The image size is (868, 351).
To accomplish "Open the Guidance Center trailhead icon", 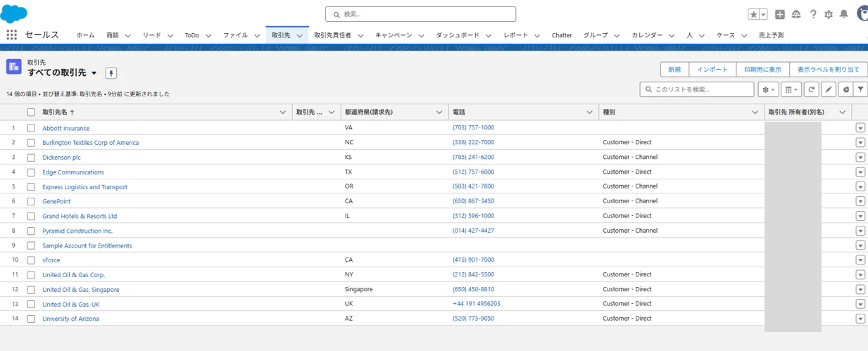I will [796, 14].
